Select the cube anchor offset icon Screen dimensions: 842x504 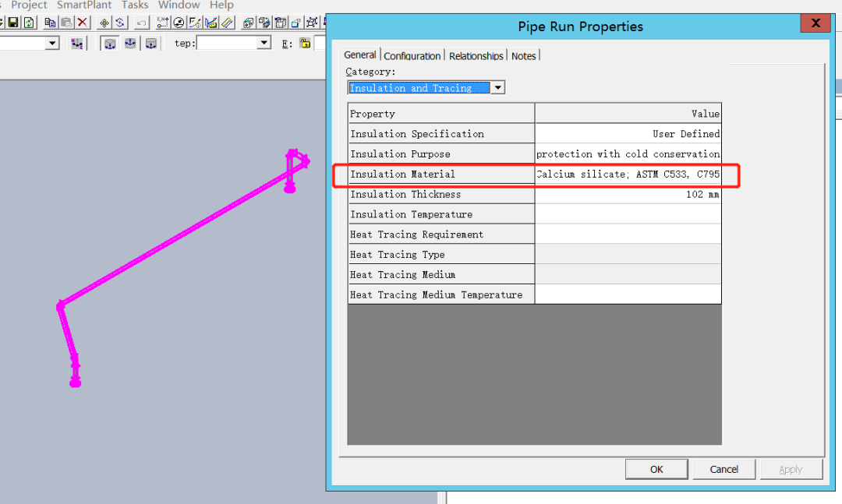point(110,44)
